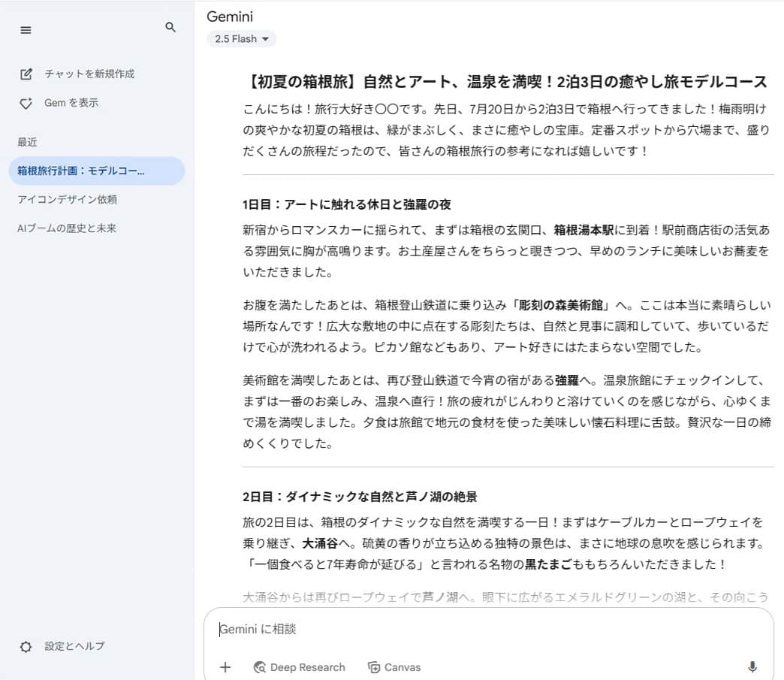
Task: Click the search icon to find chats
Action: click(x=170, y=26)
